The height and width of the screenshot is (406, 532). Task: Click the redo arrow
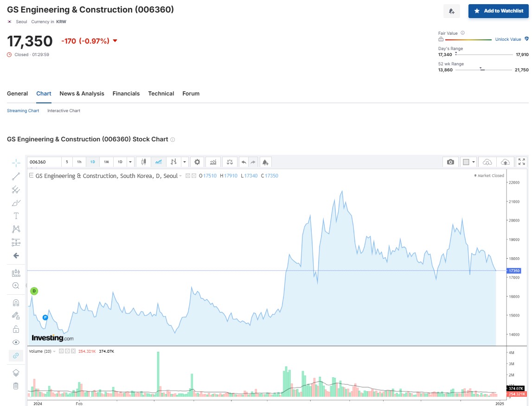253,162
